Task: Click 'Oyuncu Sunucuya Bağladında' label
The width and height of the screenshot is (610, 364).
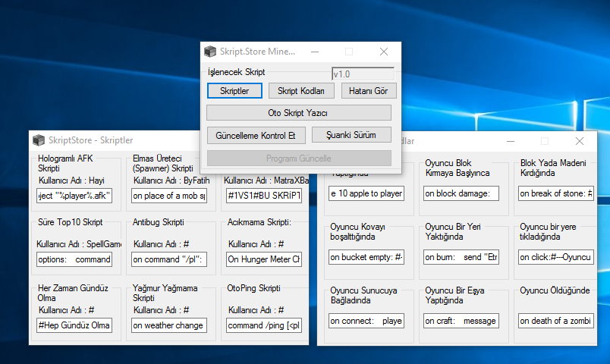Action: tap(363, 296)
